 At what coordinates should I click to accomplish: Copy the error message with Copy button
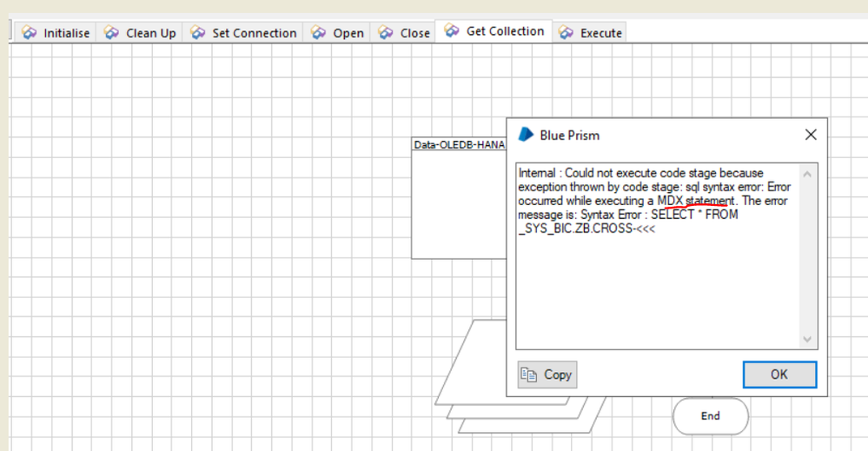tap(547, 375)
